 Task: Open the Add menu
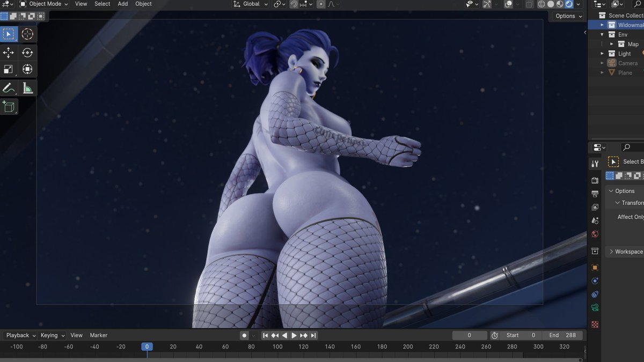[x=123, y=4]
